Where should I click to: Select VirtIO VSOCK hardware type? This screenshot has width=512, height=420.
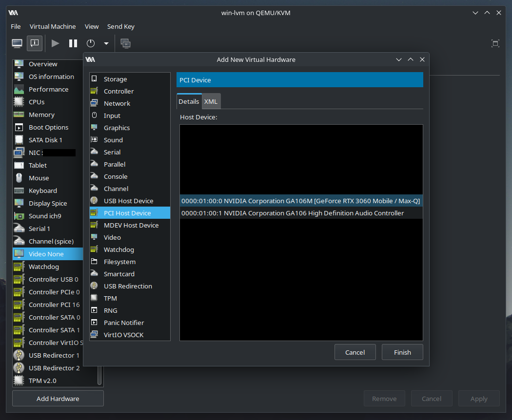click(130, 335)
